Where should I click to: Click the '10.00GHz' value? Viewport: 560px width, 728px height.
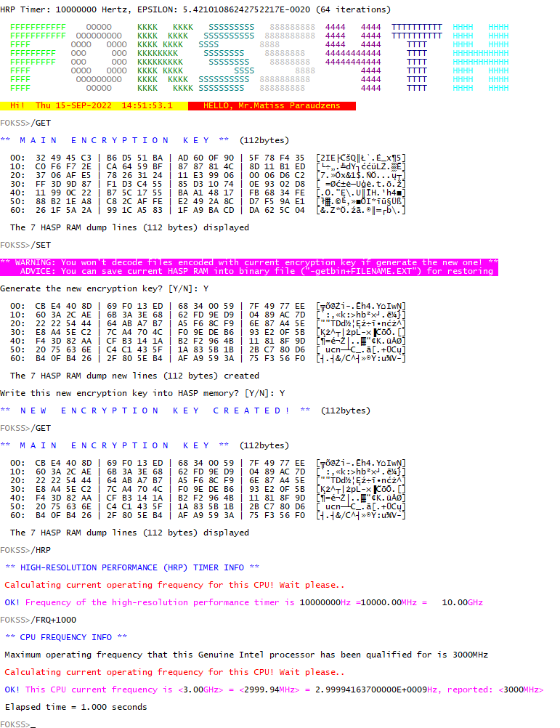point(462,602)
